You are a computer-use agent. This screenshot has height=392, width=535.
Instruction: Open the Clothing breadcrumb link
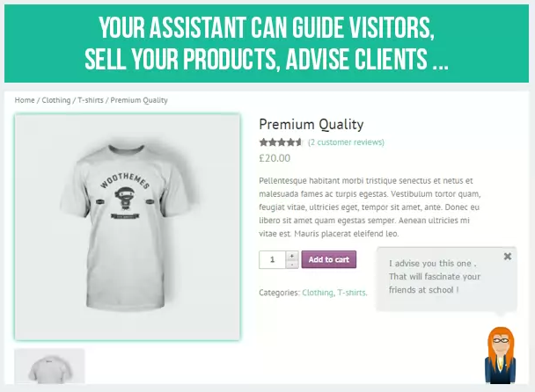coord(56,100)
